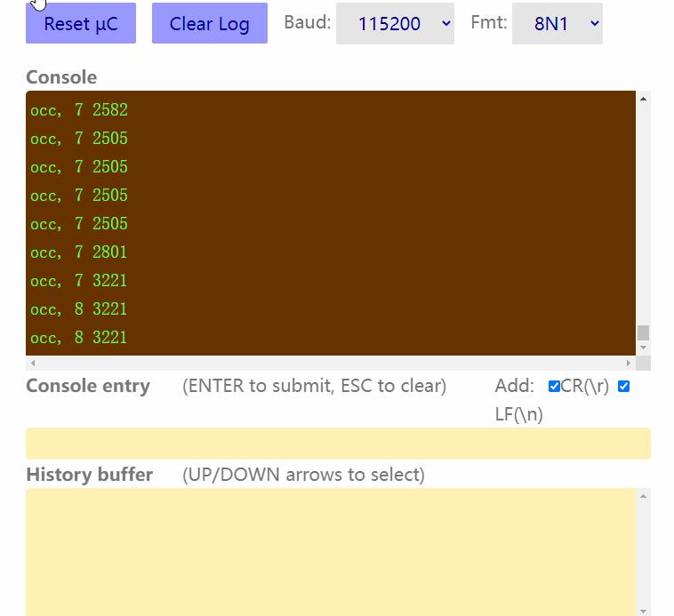Click the console horizontal scroll-right arrow

(x=629, y=363)
